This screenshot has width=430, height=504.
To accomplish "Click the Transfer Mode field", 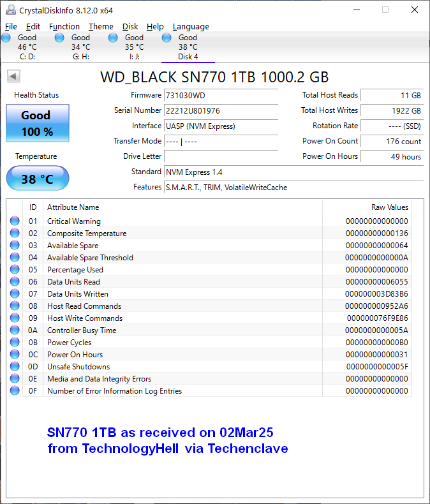I will click(x=221, y=141).
